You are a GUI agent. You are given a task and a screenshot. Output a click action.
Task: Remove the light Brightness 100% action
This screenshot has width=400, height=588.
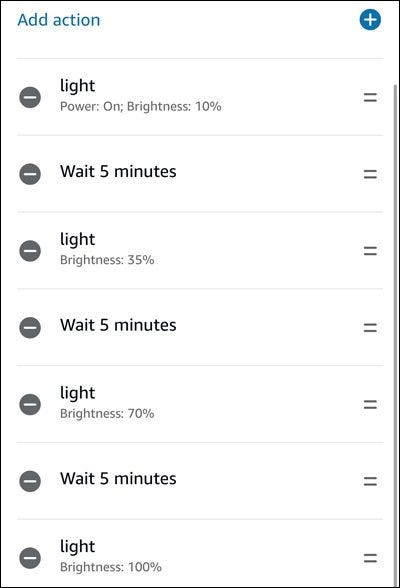(x=30, y=558)
